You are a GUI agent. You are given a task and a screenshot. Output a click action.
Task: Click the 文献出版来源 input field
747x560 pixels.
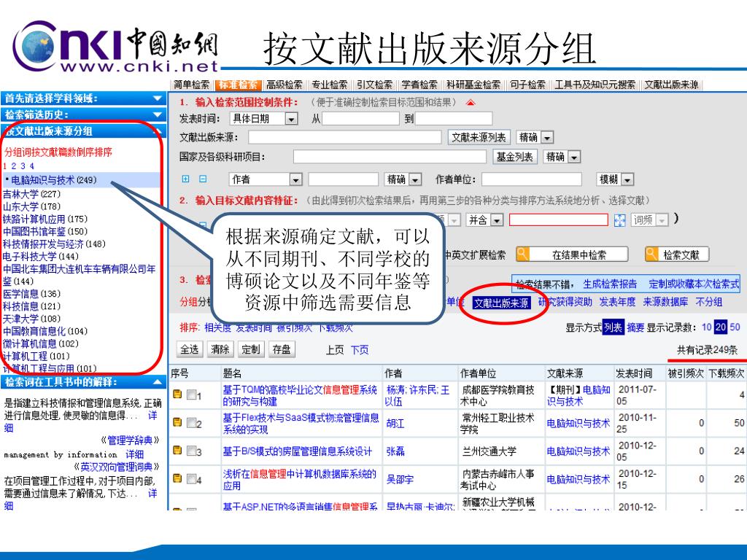coord(345,138)
